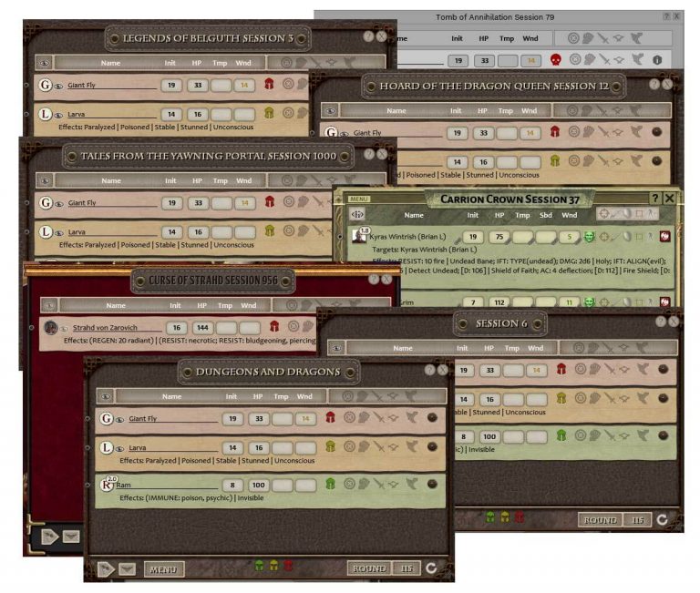The width and height of the screenshot is (700, 593).
Task: Toggle Giant Fly visibility eye in Legends of Belguth
Action: pos(58,87)
